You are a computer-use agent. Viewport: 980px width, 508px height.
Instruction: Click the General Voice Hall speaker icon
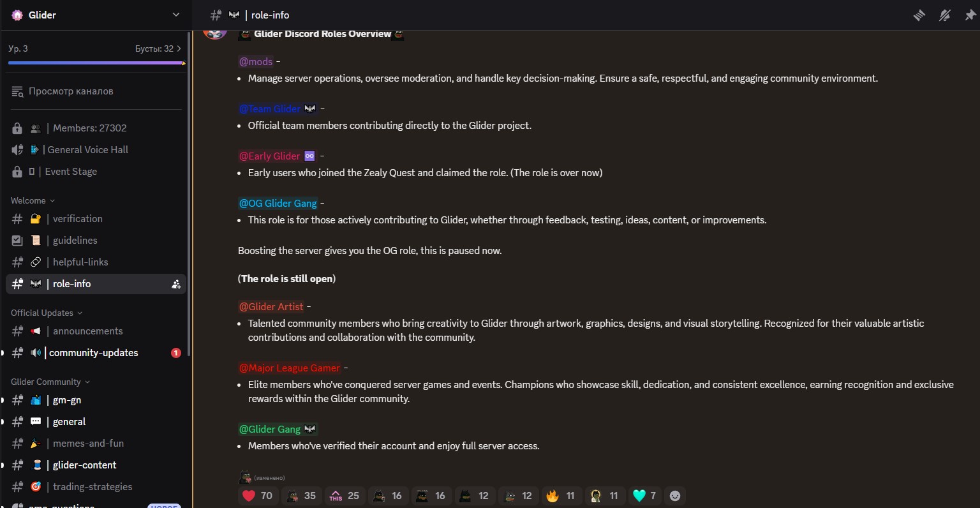click(18, 150)
